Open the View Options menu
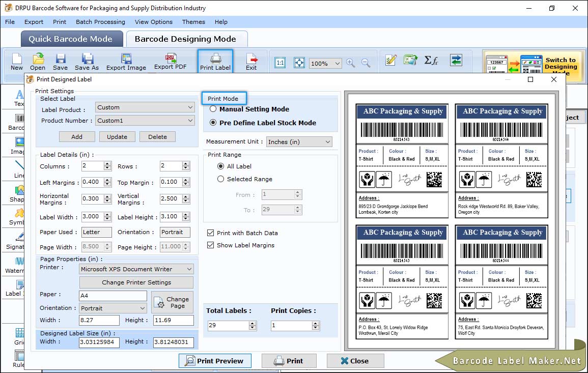 (x=154, y=22)
